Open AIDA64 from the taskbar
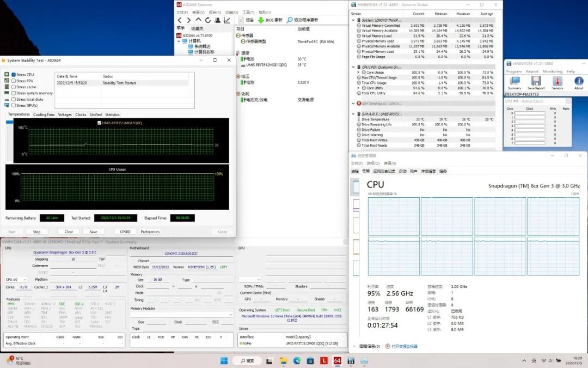The width and height of the screenshot is (588, 368). click(x=337, y=361)
